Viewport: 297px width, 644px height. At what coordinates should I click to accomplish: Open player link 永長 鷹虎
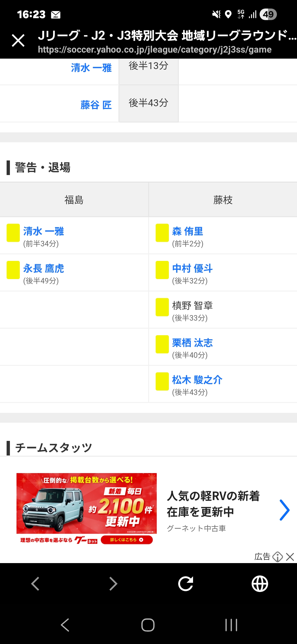click(43, 268)
